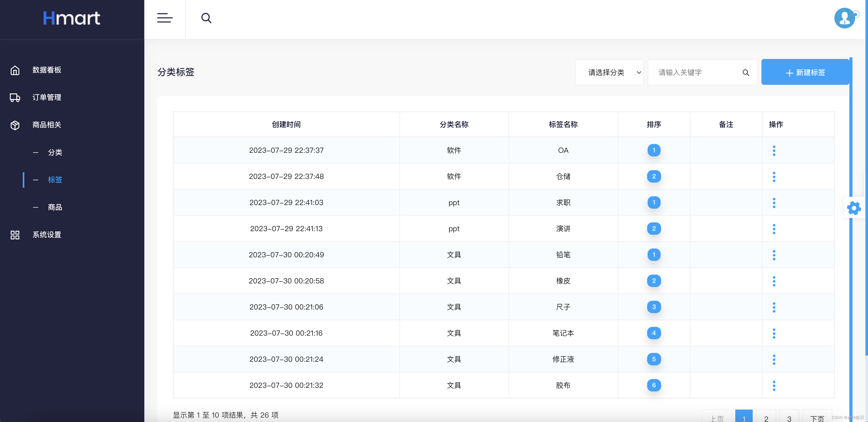Image resolution: width=868 pixels, height=422 pixels.
Task: Click the 分类名称 column header
Action: (x=454, y=125)
